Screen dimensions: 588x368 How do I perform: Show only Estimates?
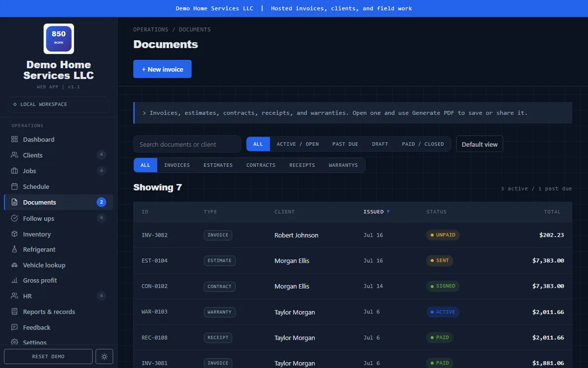point(218,165)
